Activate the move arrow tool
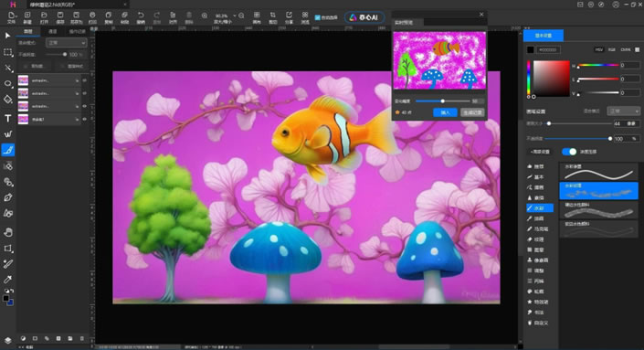The image size is (644, 350). [8, 36]
